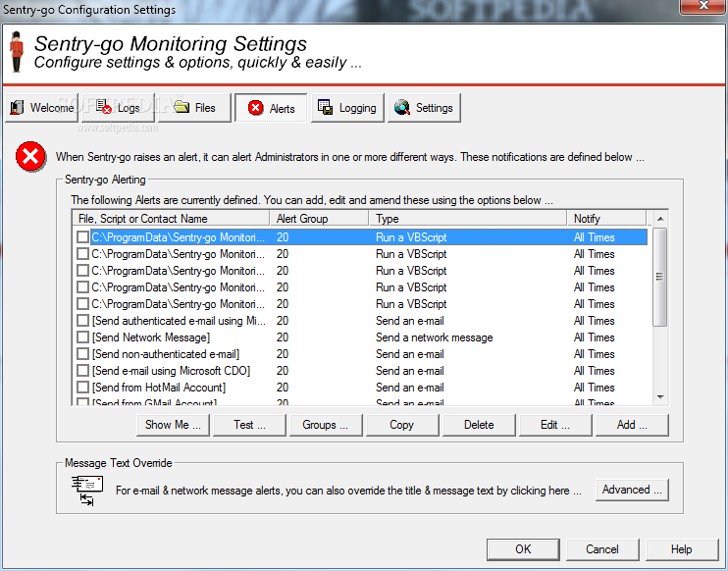Image resolution: width=728 pixels, height=571 pixels.
Task: Open Advanced ... message text options
Action: (x=633, y=490)
